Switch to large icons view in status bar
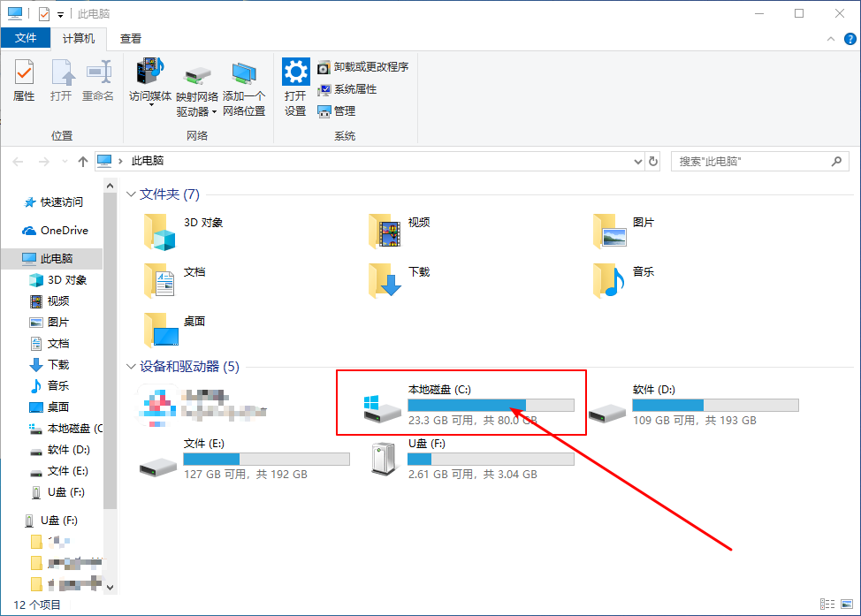 click(x=847, y=604)
